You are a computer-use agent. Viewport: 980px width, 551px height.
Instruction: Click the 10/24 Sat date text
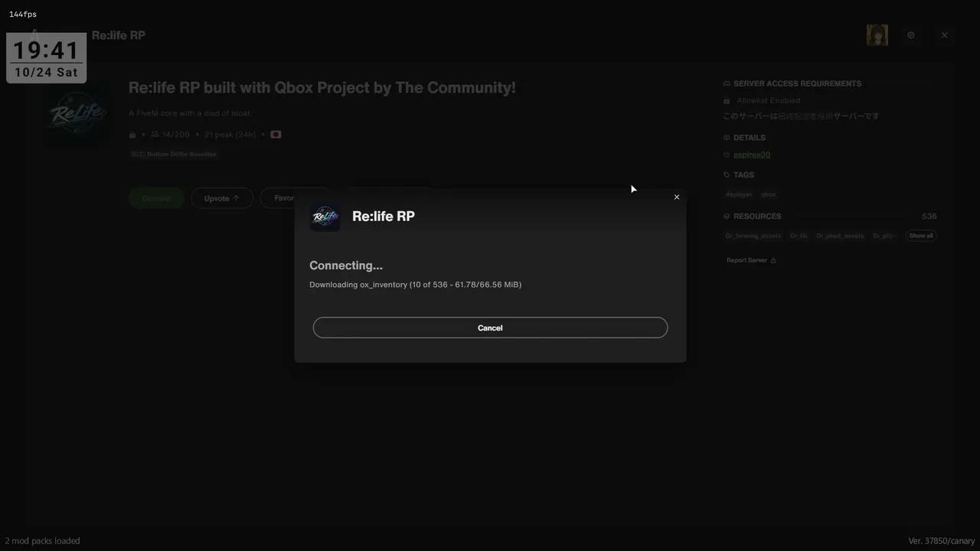click(47, 73)
